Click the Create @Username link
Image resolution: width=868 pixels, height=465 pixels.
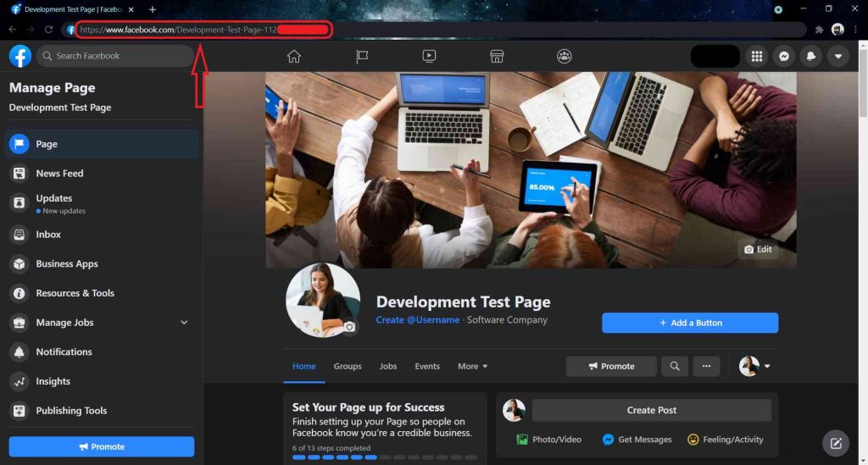tap(417, 319)
